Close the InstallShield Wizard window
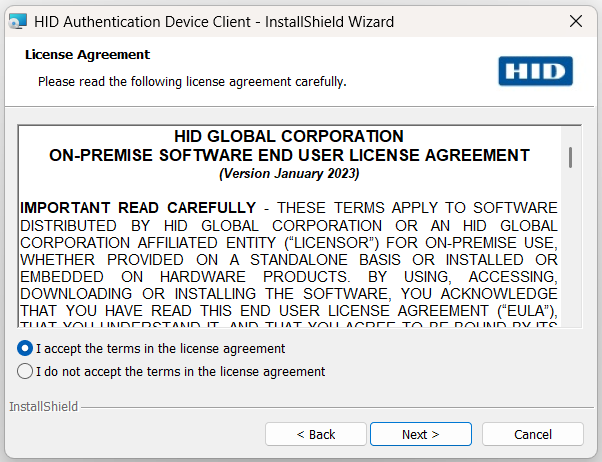The height and width of the screenshot is (462, 602). pos(575,21)
